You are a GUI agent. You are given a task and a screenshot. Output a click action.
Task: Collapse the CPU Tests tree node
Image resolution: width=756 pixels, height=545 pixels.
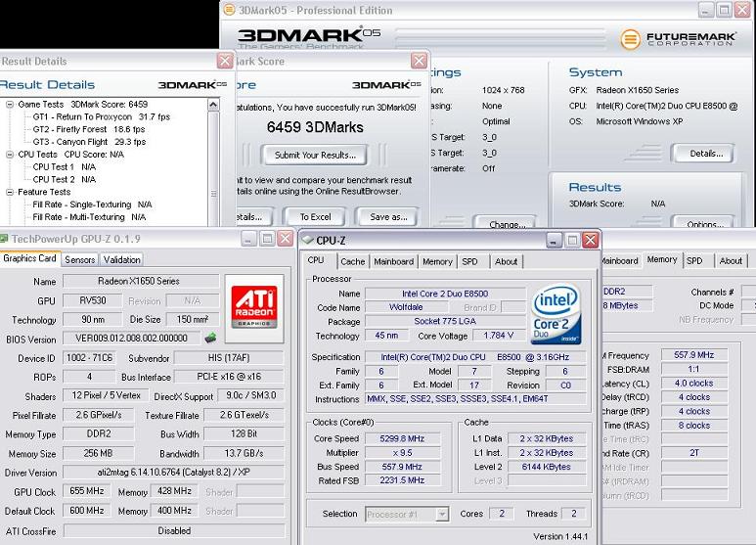click(10, 155)
